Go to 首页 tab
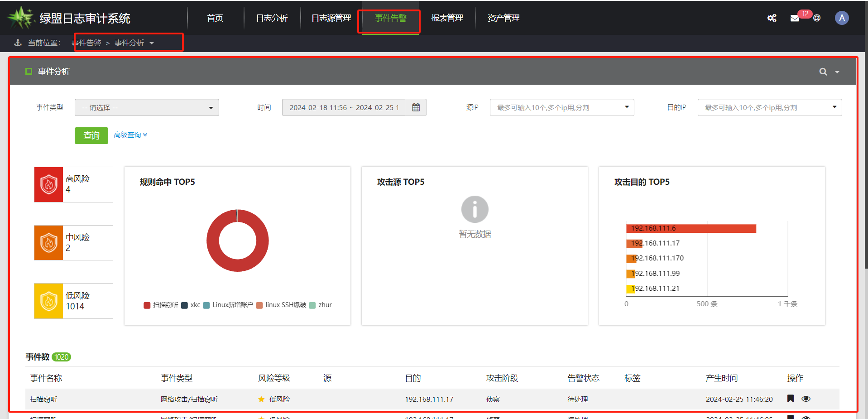868x419 pixels. coord(215,18)
